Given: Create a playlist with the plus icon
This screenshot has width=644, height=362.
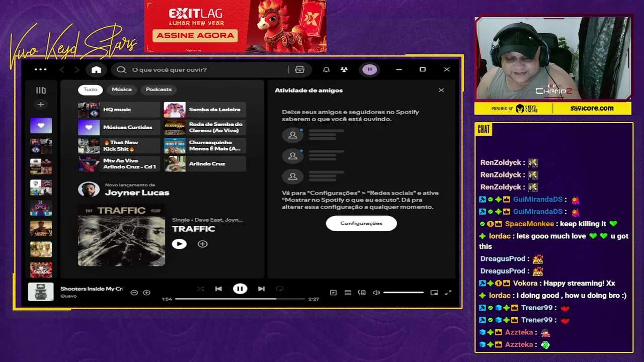Looking at the screenshot, I should 41,105.
